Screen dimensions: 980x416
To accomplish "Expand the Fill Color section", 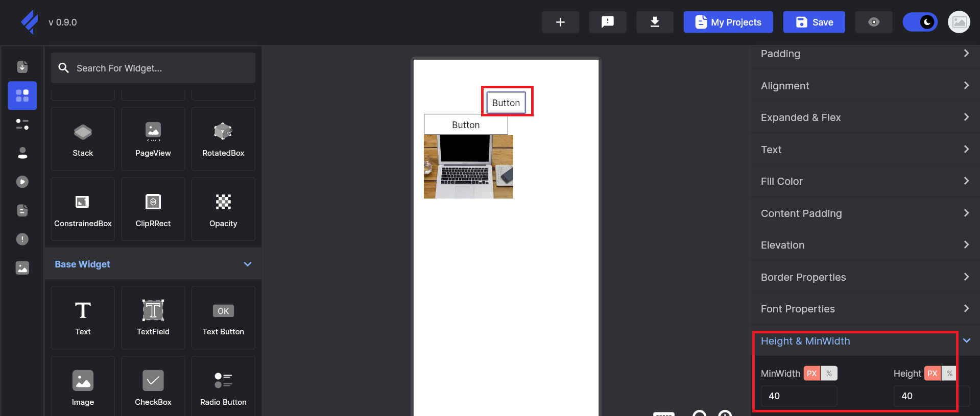I will coord(863,181).
